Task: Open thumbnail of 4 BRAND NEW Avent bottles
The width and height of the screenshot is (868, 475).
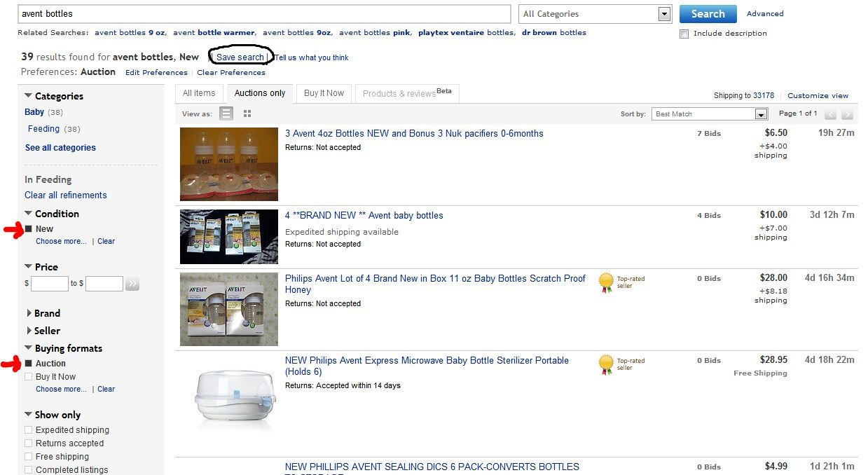Action: pyautogui.click(x=229, y=237)
